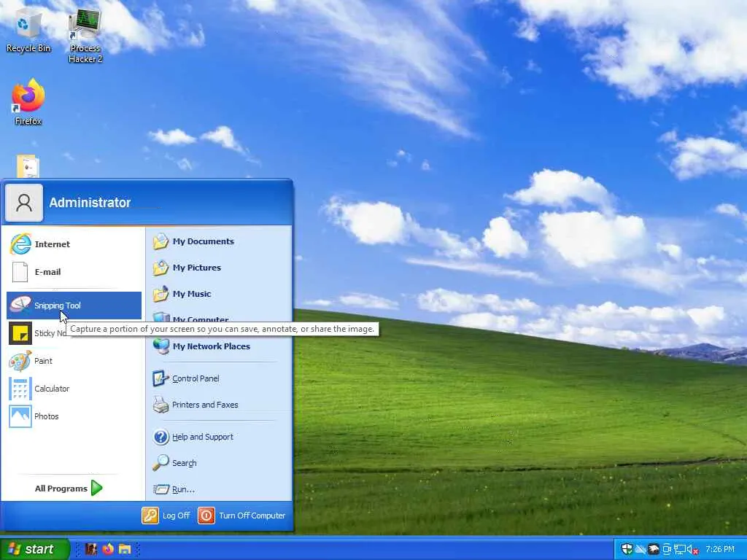The image size is (747, 560).
Task: Open My Music folder
Action: point(219,294)
